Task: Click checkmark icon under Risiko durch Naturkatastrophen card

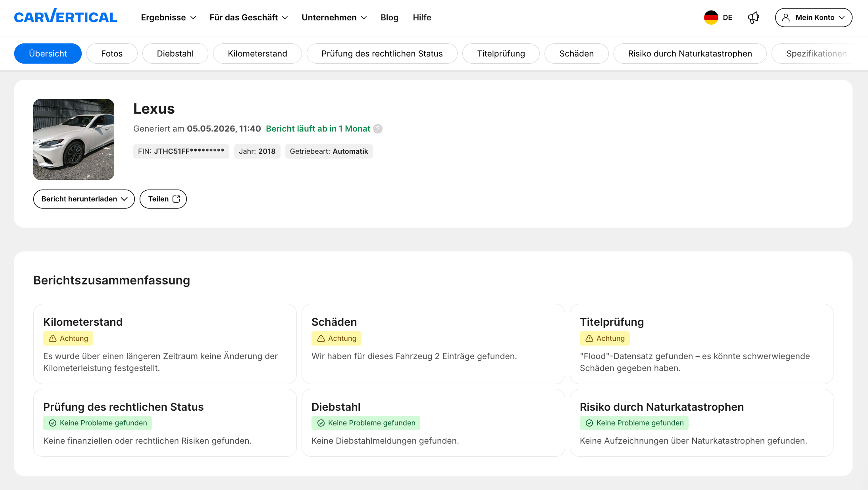Action: pyautogui.click(x=589, y=423)
